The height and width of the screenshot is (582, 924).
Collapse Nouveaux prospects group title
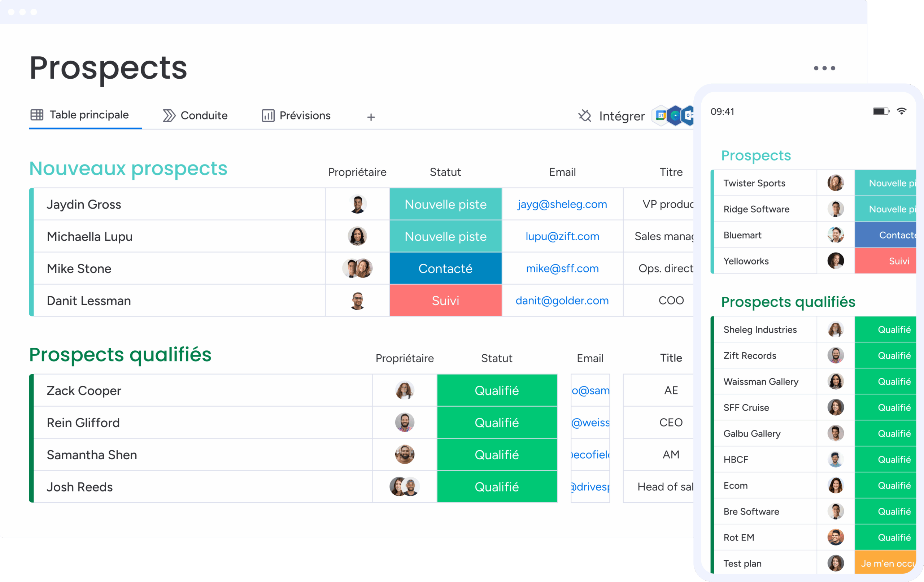(128, 169)
